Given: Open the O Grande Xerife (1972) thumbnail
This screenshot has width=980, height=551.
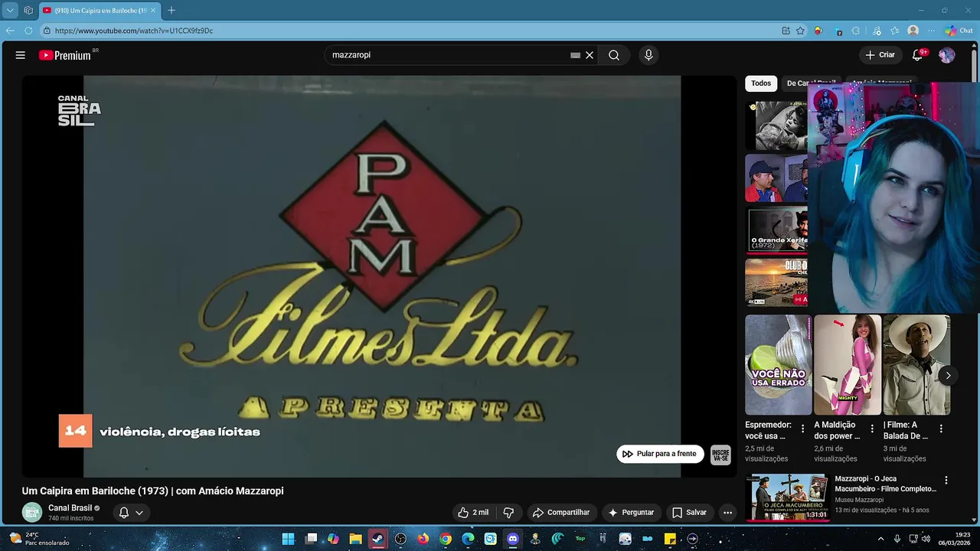Looking at the screenshot, I should point(776,230).
